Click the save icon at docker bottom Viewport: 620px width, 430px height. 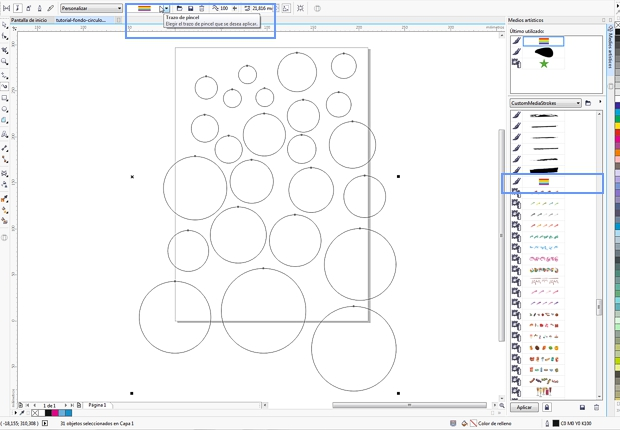[583, 407]
